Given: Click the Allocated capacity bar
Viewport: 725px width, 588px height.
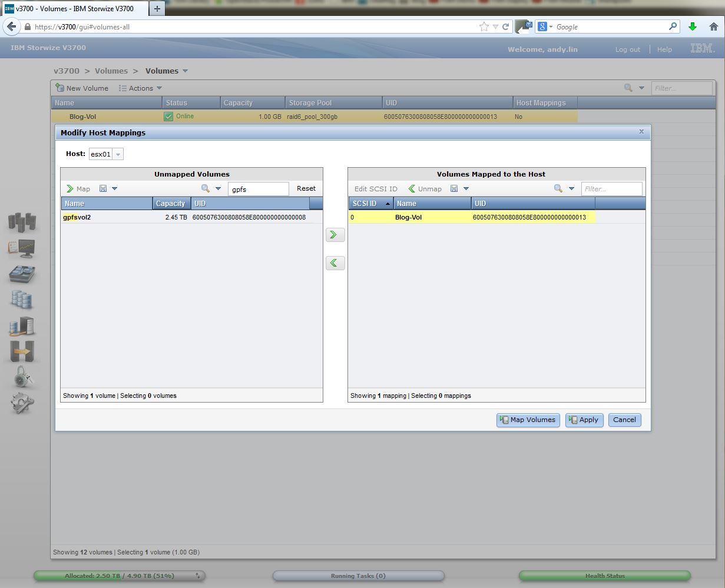Looking at the screenshot, I should (x=119, y=576).
